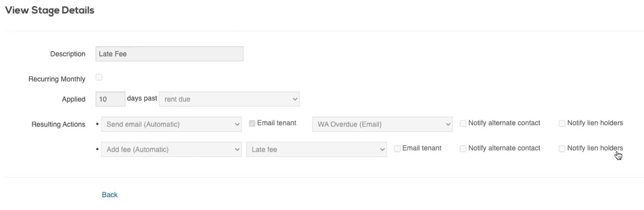Screen dimensions: 644x210
Task: Click the Applied label
Action: (73, 99)
